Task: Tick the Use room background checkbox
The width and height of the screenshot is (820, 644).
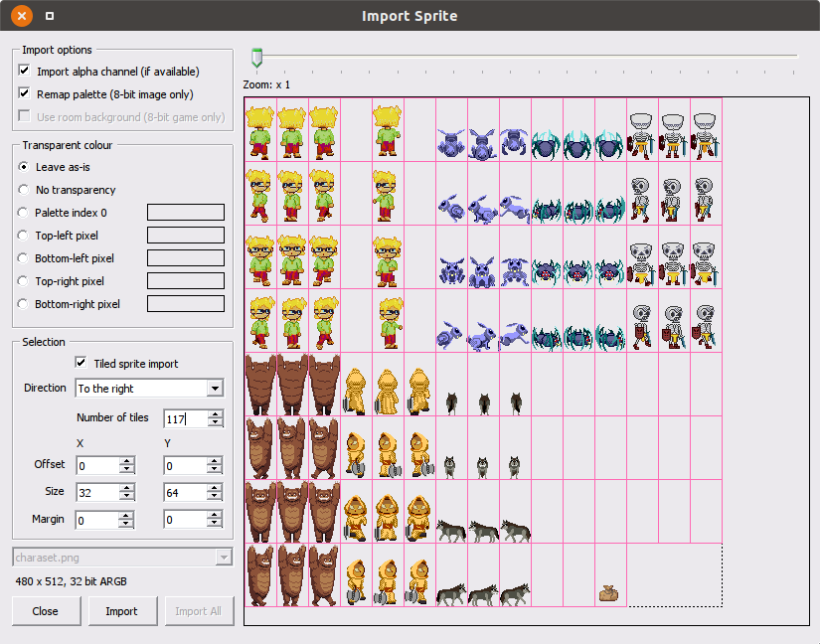Action: tap(24, 116)
